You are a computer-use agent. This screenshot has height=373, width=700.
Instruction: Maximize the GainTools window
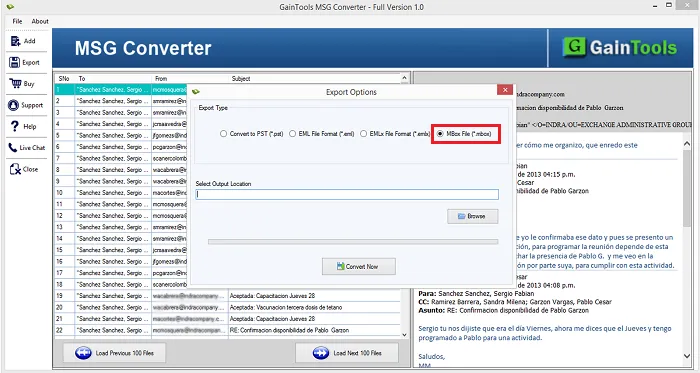669,5
